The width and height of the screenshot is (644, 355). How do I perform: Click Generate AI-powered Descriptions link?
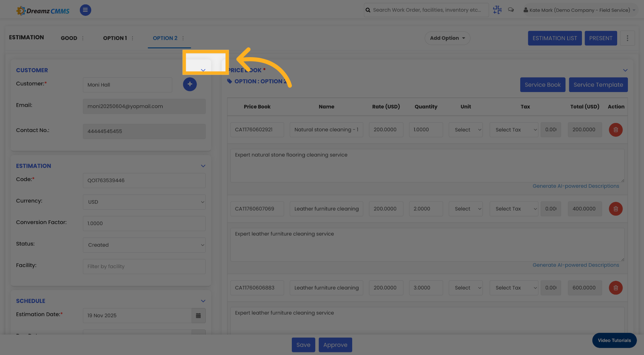(x=576, y=186)
